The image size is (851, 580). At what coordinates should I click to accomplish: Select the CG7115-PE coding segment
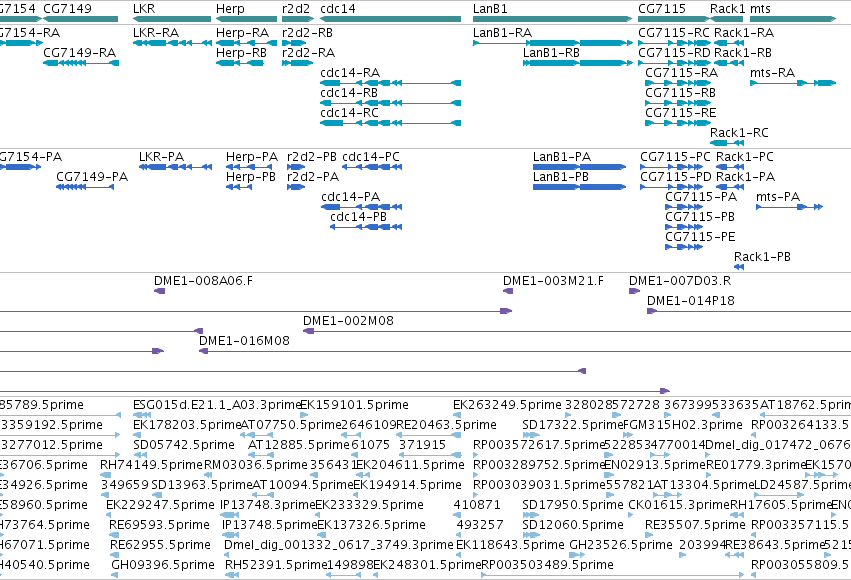684,247
